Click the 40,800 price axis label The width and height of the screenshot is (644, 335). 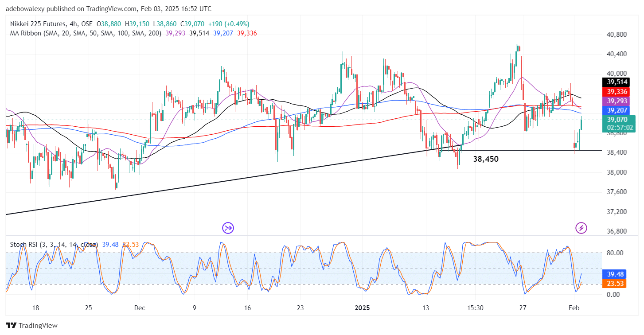click(x=616, y=34)
